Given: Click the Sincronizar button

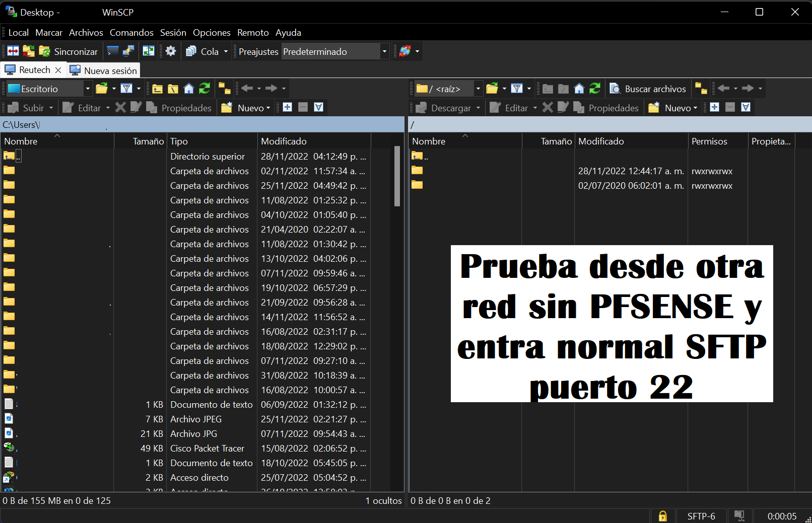Looking at the screenshot, I should click(69, 51).
